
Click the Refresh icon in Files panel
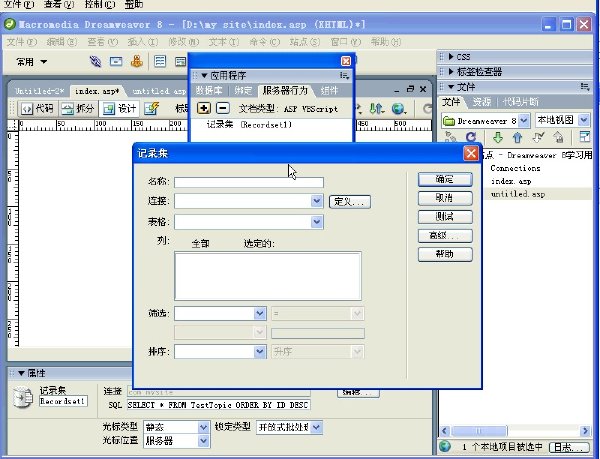[x=471, y=137]
